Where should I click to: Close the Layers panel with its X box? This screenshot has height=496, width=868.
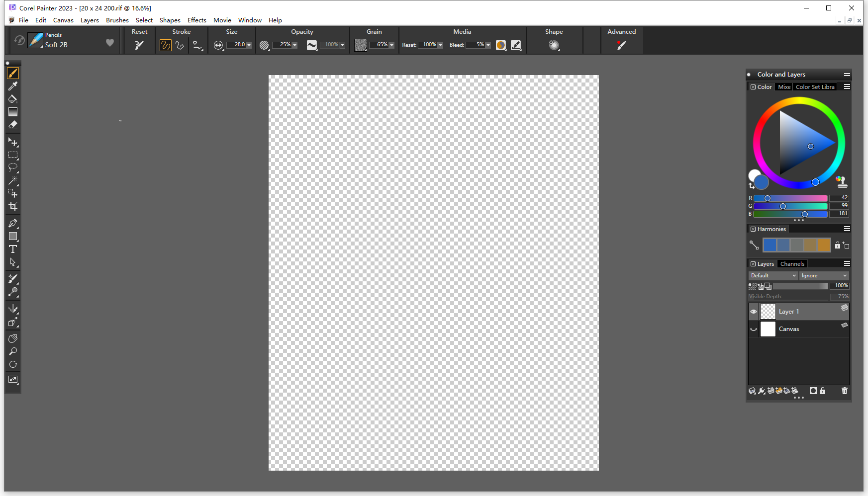click(753, 264)
